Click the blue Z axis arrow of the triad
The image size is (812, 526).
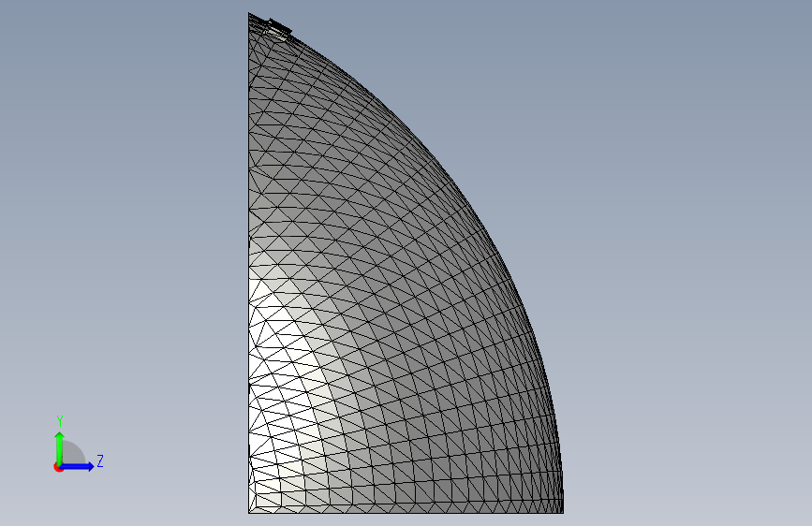point(78,466)
